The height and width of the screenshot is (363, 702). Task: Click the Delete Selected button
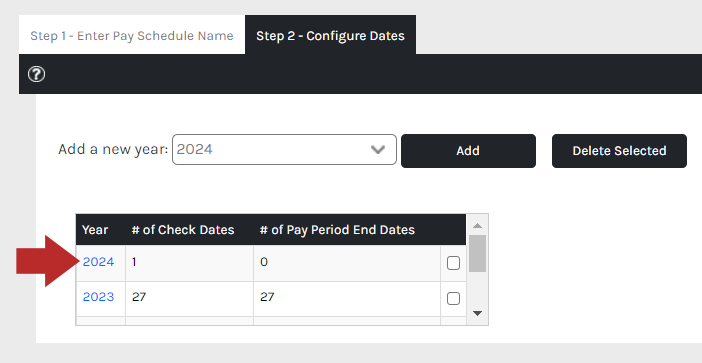619,151
